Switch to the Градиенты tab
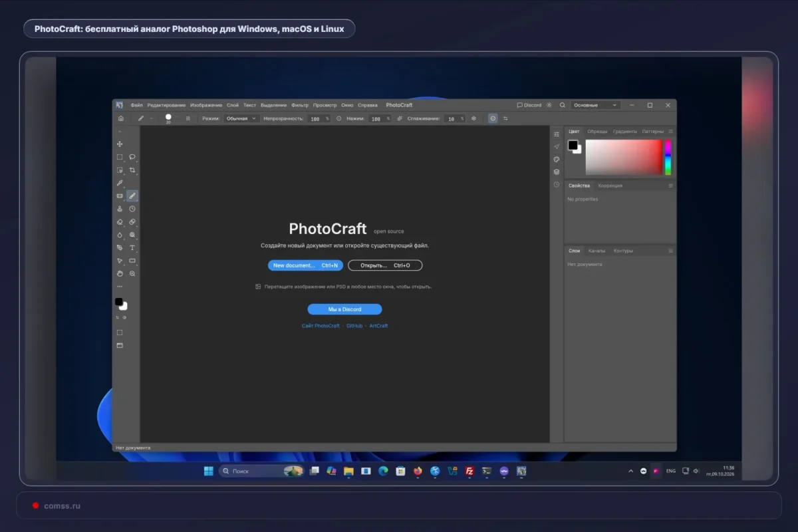Image resolution: width=798 pixels, height=532 pixels. [625, 132]
